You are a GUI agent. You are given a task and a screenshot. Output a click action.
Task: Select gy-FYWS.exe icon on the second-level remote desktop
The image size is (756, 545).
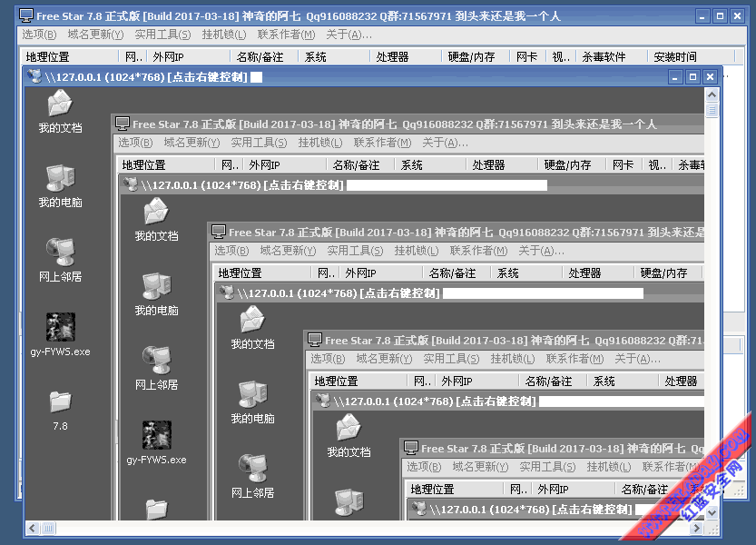coord(157,443)
